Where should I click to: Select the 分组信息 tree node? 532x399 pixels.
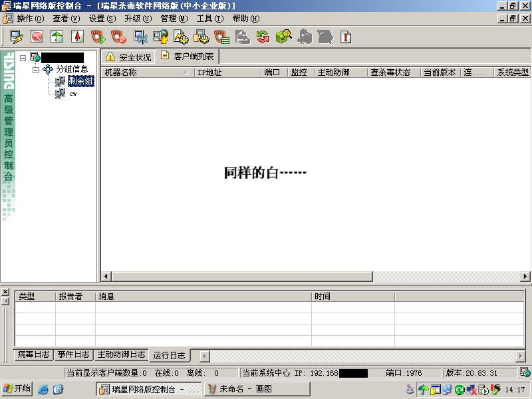(x=72, y=69)
